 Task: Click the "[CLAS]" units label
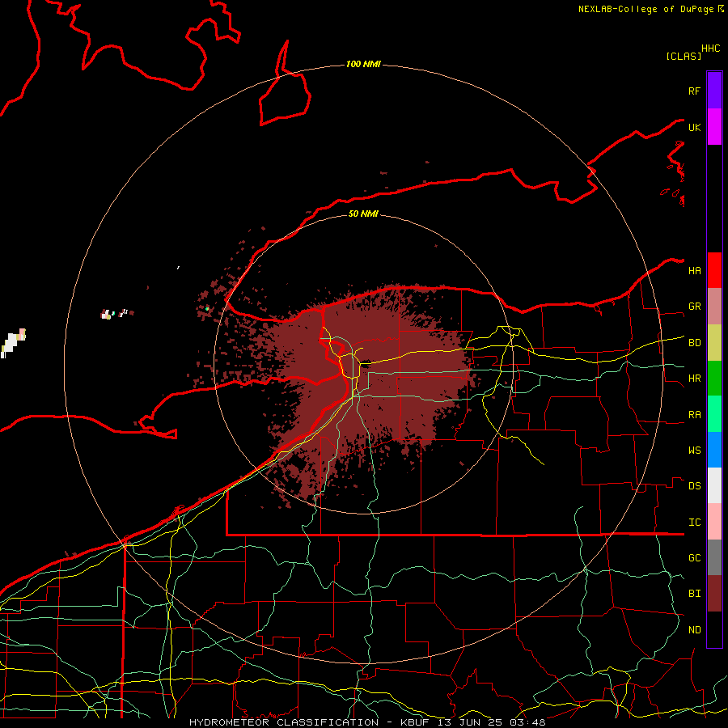pyautogui.click(x=684, y=56)
